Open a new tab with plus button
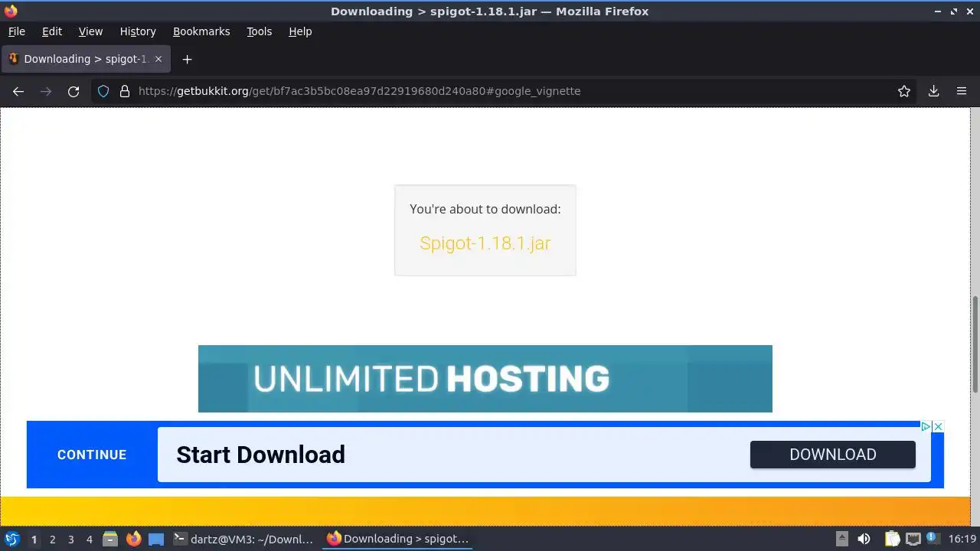Screen dimensions: 980x551 coord(187,59)
